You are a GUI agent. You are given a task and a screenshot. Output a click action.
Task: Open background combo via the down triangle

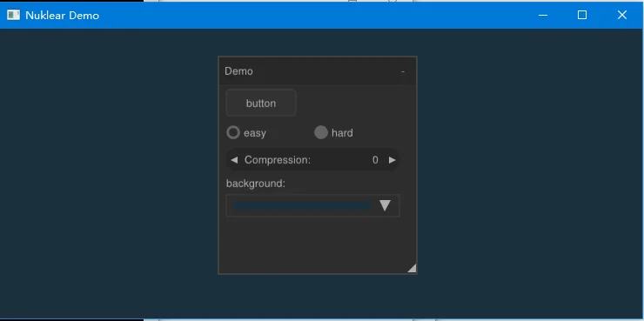tap(385, 205)
